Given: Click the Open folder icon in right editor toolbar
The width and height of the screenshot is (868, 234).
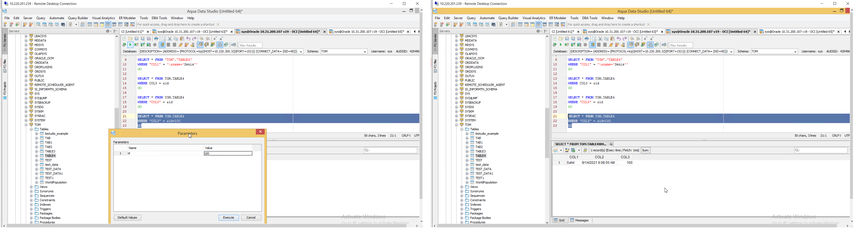Looking at the screenshot, I should (561, 39).
